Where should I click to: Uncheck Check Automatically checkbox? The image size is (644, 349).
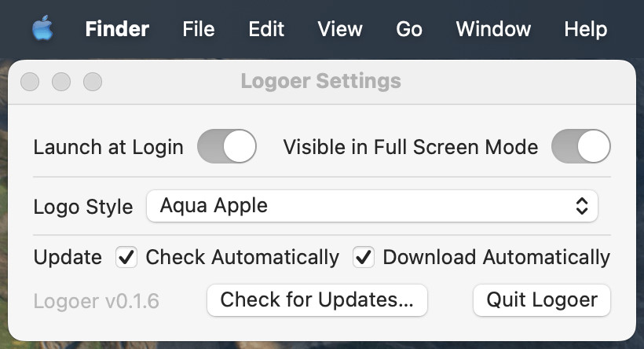point(126,257)
